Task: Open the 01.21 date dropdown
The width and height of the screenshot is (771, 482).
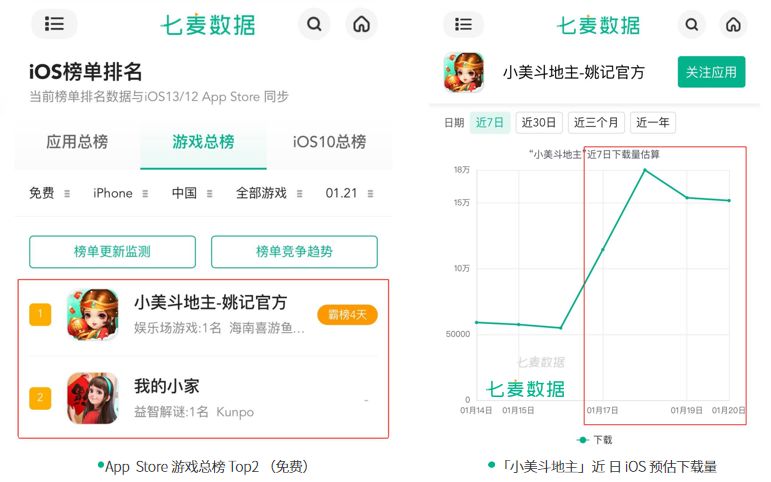Action: point(349,193)
